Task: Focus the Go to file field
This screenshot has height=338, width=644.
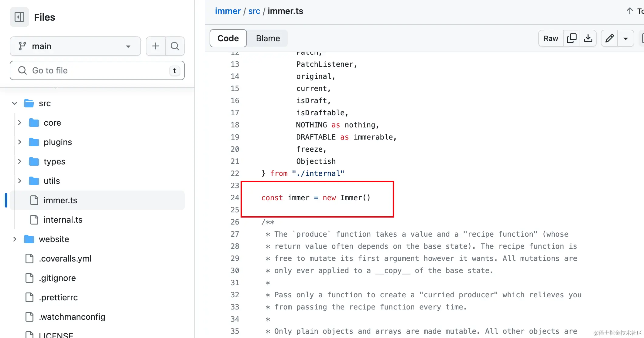Action: point(97,70)
